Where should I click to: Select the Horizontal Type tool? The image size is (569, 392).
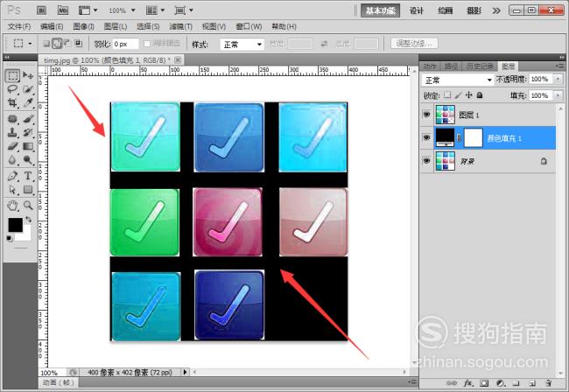click(x=28, y=176)
